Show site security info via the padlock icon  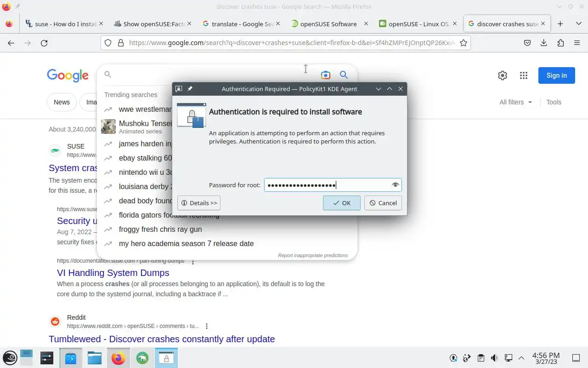[x=120, y=43]
